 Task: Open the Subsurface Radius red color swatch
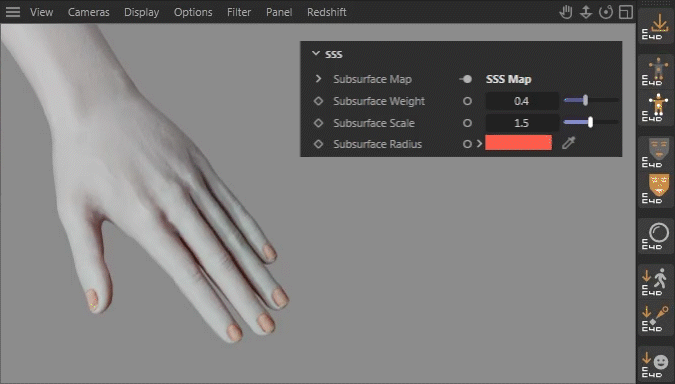pos(518,143)
